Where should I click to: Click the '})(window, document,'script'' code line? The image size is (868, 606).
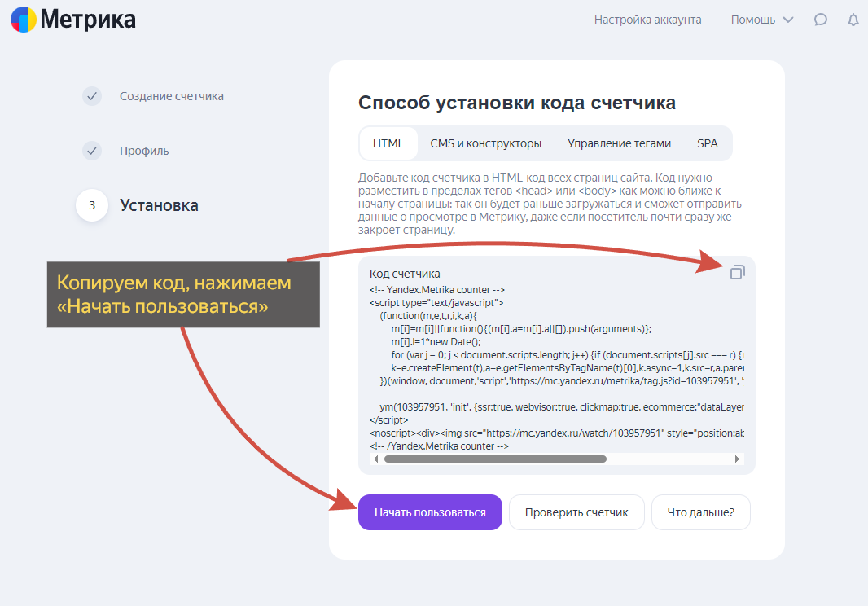click(x=561, y=381)
